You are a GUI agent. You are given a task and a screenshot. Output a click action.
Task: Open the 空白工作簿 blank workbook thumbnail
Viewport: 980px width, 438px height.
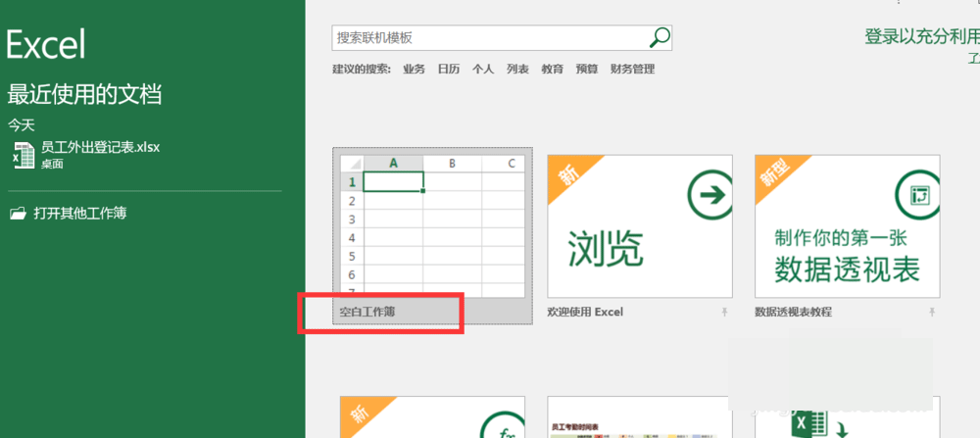point(432,226)
